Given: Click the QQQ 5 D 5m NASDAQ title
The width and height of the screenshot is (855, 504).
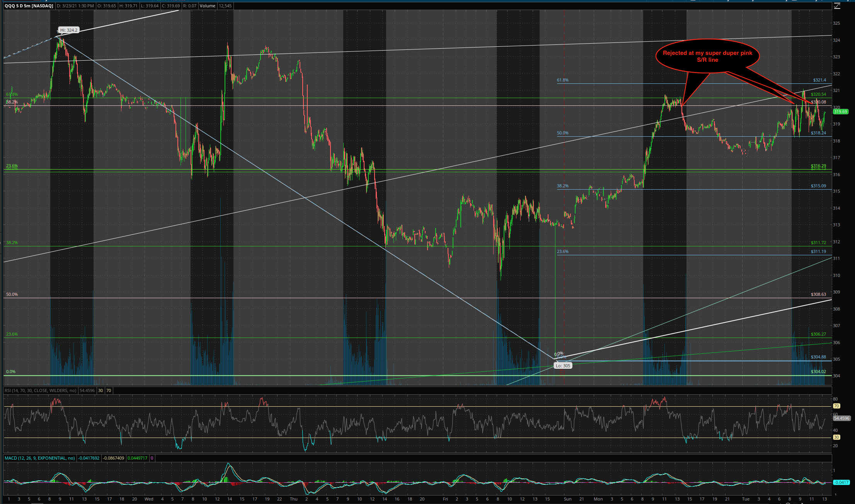Looking at the screenshot, I should [29, 6].
